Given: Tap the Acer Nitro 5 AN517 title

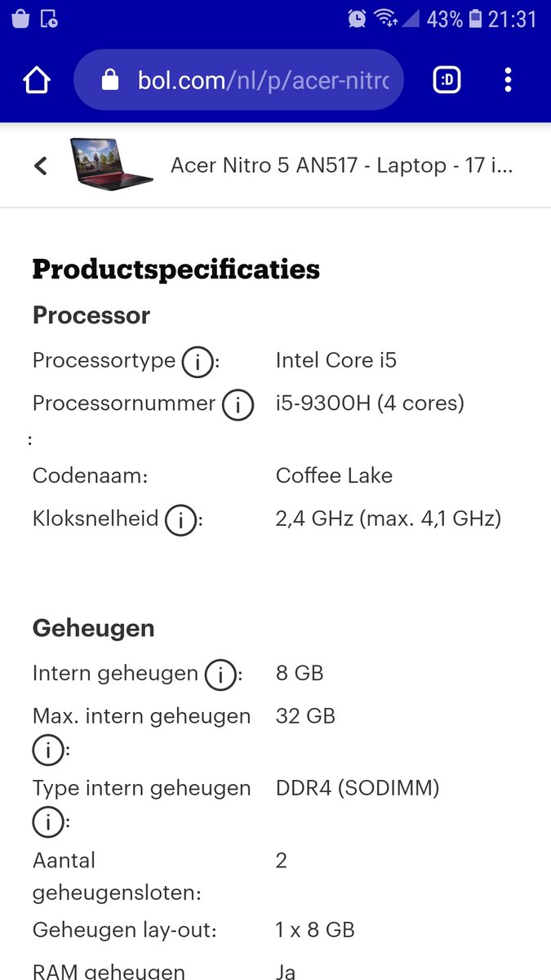Looking at the screenshot, I should tap(342, 166).
